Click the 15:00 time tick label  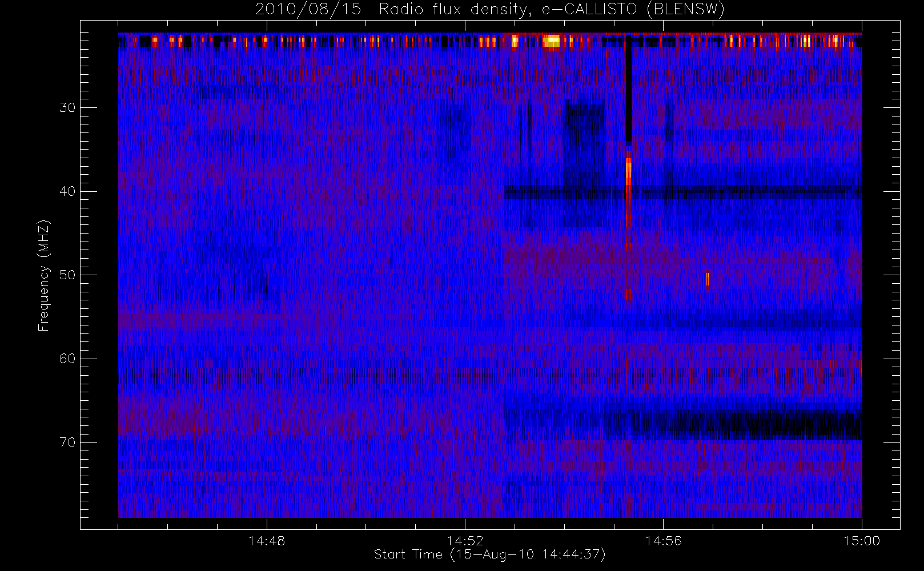point(862,541)
